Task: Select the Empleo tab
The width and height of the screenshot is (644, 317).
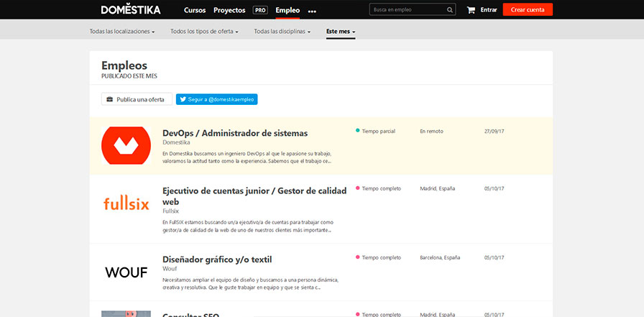Action: tap(287, 10)
